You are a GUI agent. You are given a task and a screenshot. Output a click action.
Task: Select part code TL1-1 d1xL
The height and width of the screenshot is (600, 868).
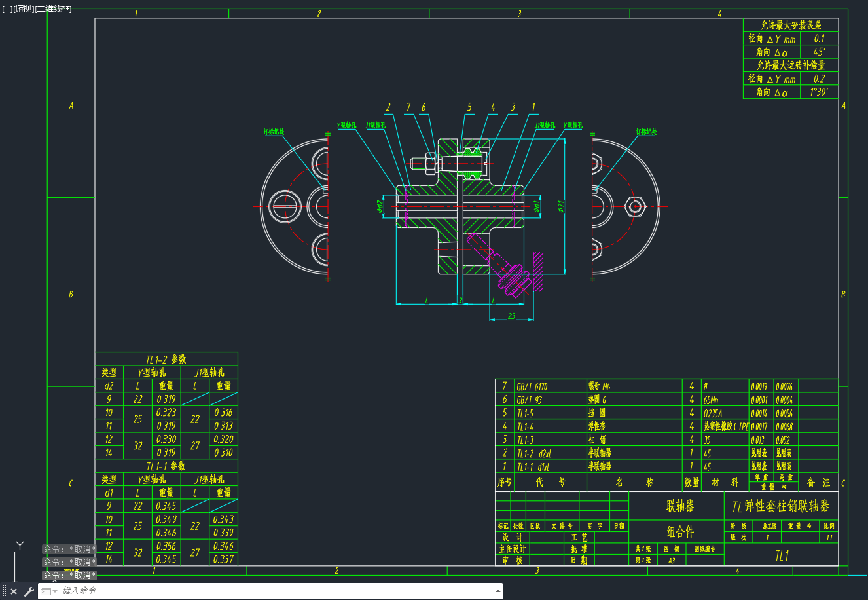click(533, 467)
